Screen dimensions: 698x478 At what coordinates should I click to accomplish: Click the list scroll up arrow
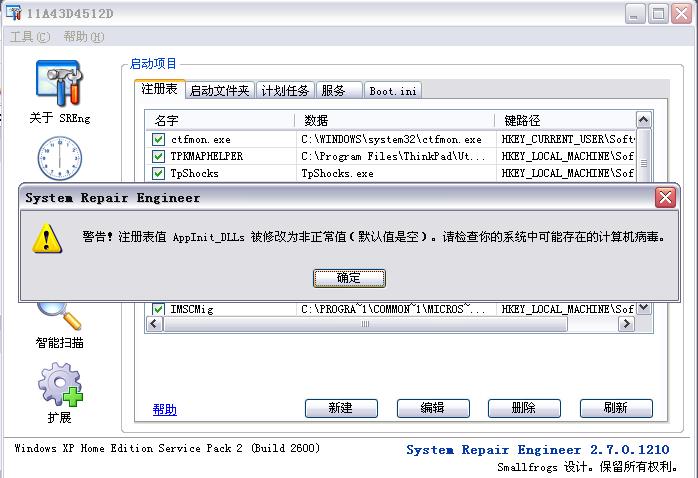tap(643, 120)
